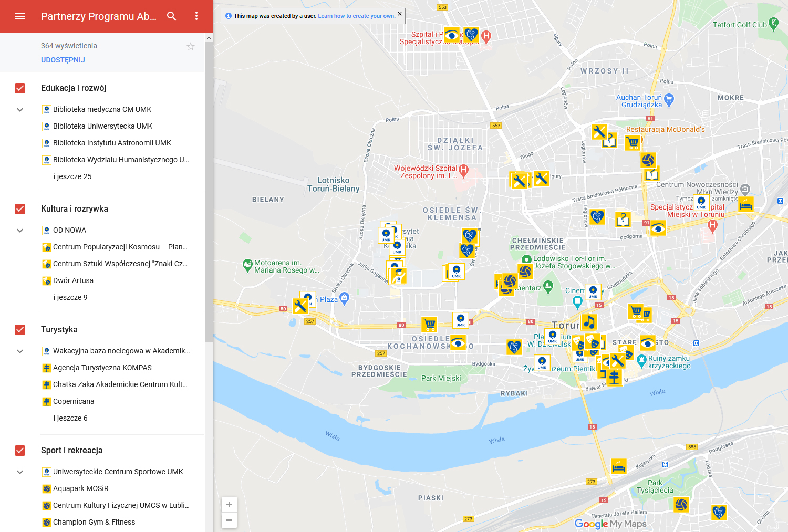The width and height of the screenshot is (788, 532).
Task: Click Ruiny zamku krzyżackiego map pin
Action: tap(641, 360)
